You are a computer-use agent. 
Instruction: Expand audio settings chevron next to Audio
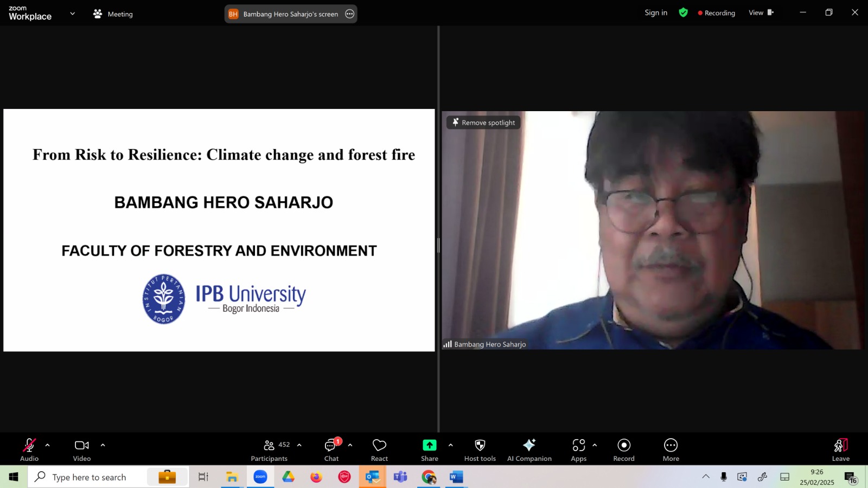tap(48, 445)
